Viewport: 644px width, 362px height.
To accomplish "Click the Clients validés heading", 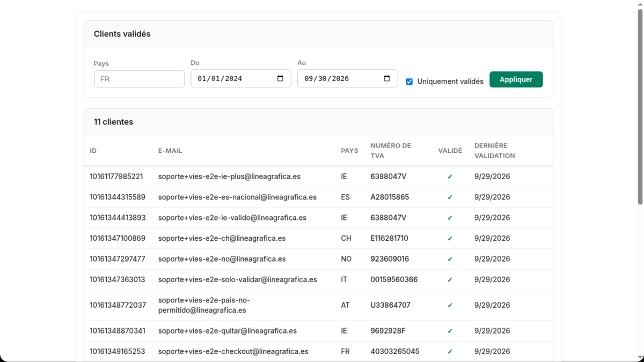I will 122,34.
